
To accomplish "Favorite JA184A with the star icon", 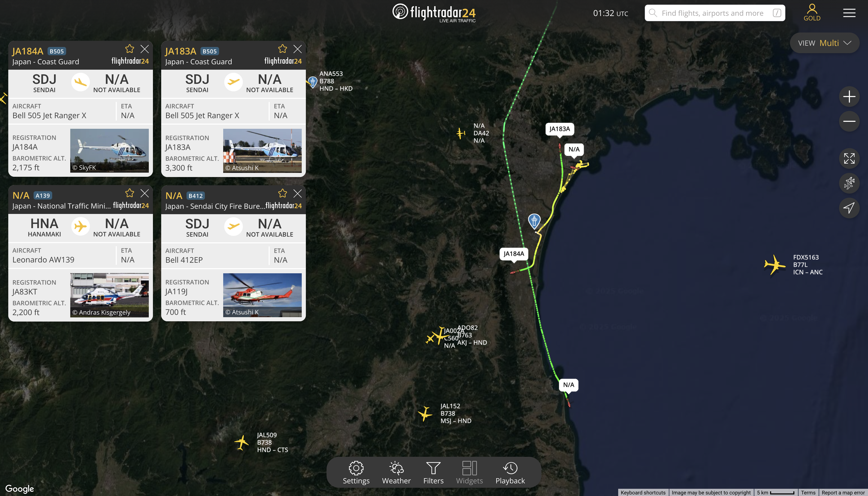I will (x=129, y=49).
